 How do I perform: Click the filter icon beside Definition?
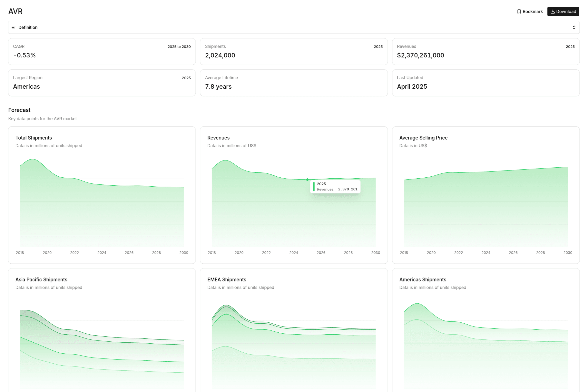tap(14, 27)
